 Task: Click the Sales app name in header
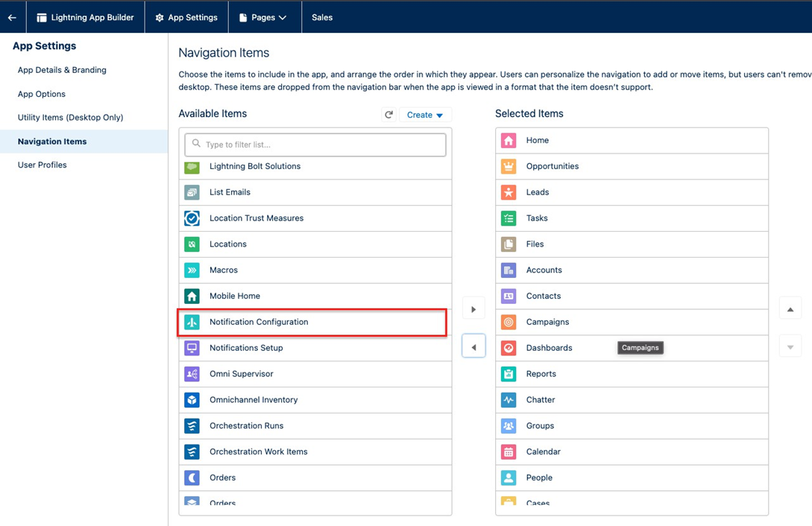coord(322,18)
